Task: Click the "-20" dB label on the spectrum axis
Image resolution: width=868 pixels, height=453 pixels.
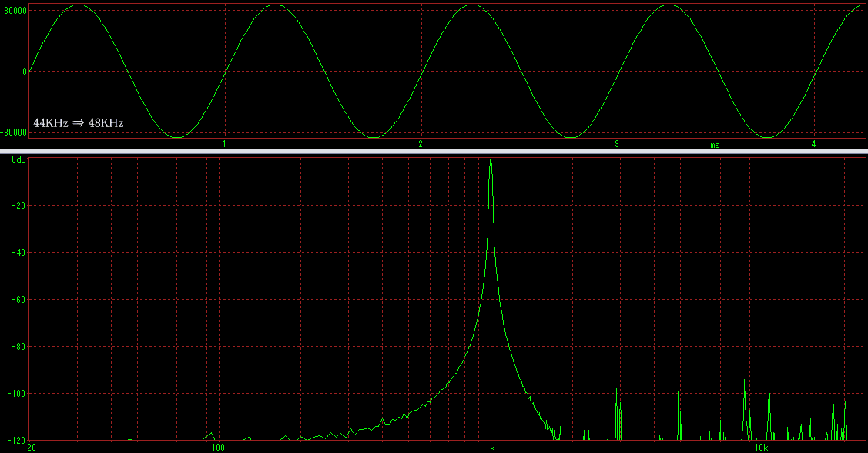Action: [18, 206]
